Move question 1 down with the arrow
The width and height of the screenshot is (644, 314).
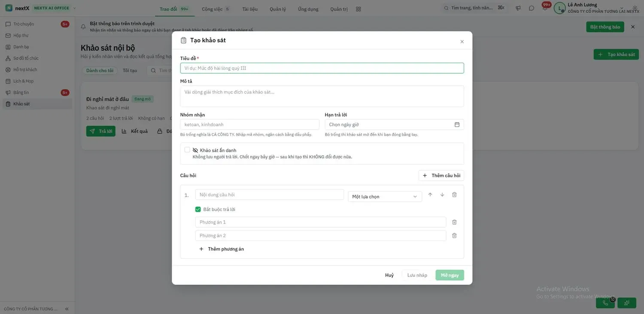pos(442,195)
